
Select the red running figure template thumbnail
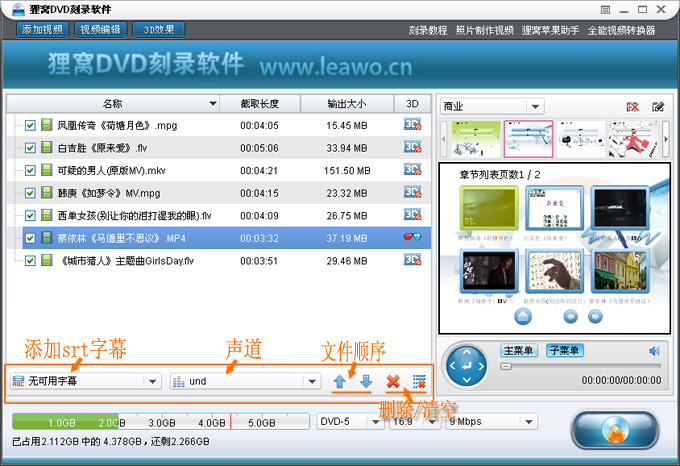point(633,139)
